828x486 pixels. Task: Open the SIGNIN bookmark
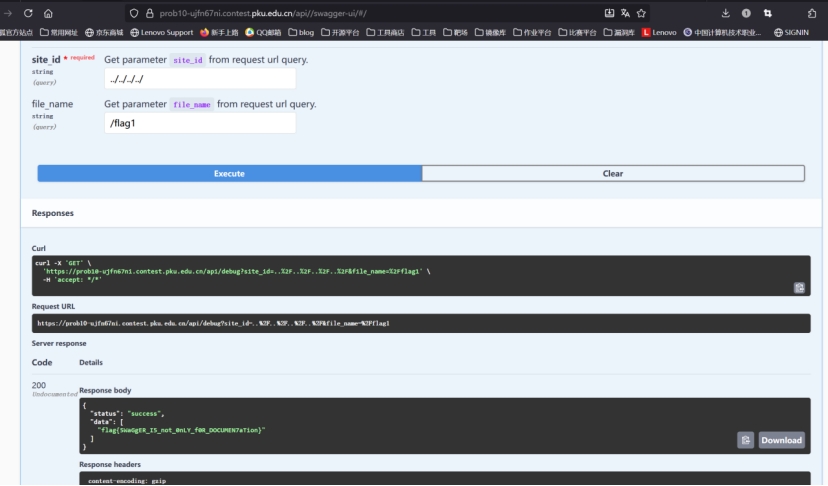[791, 32]
